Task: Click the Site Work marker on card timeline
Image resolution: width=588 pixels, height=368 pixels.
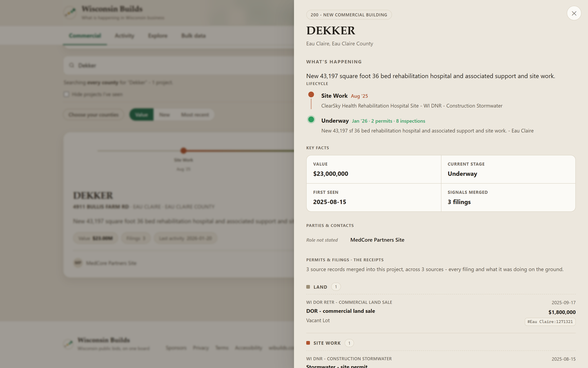Action: tap(183, 150)
